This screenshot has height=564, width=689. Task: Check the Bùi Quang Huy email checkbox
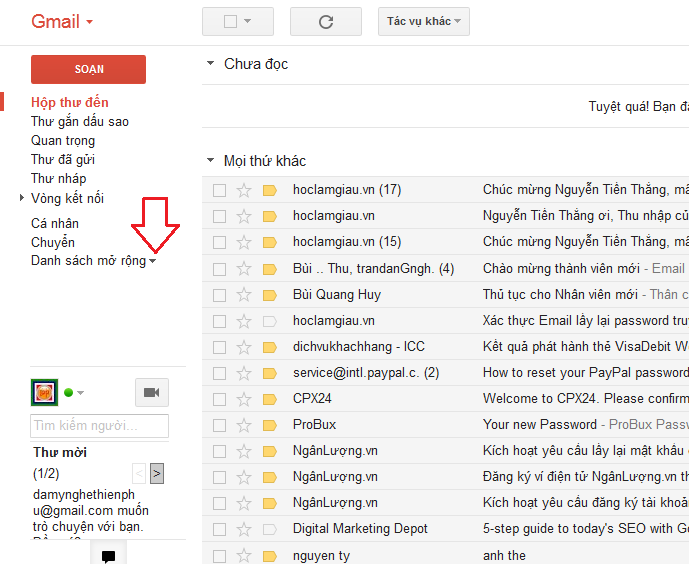pyautogui.click(x=219, y=295)
